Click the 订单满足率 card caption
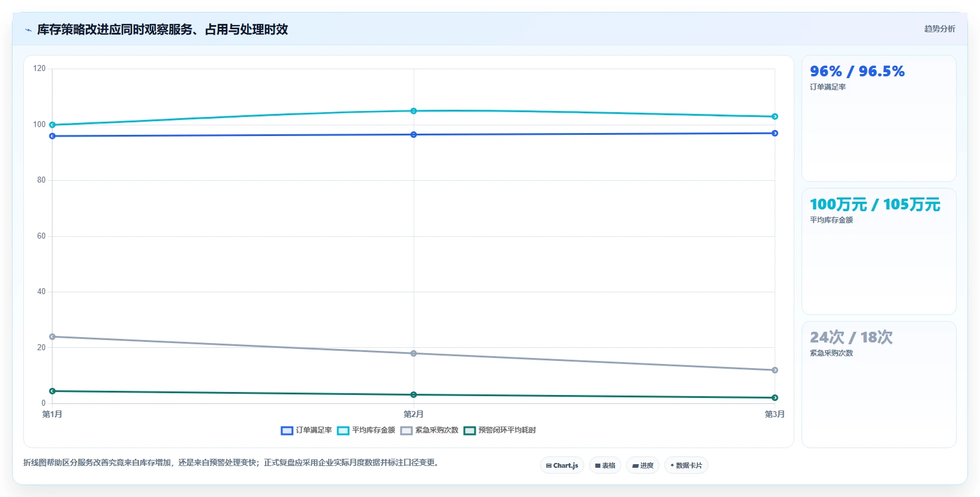Screen dimensions: 980x497 click(828, 87)
